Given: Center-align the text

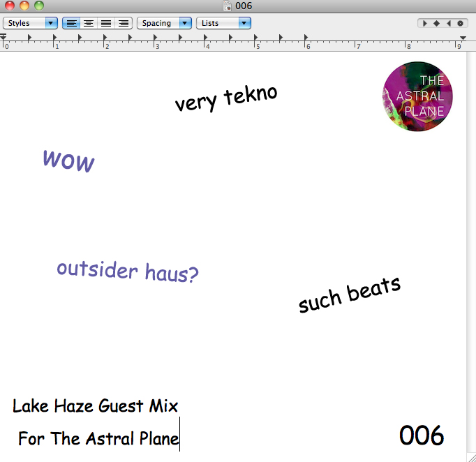Looking at the screenshot, I should click(x=89, y=23).
